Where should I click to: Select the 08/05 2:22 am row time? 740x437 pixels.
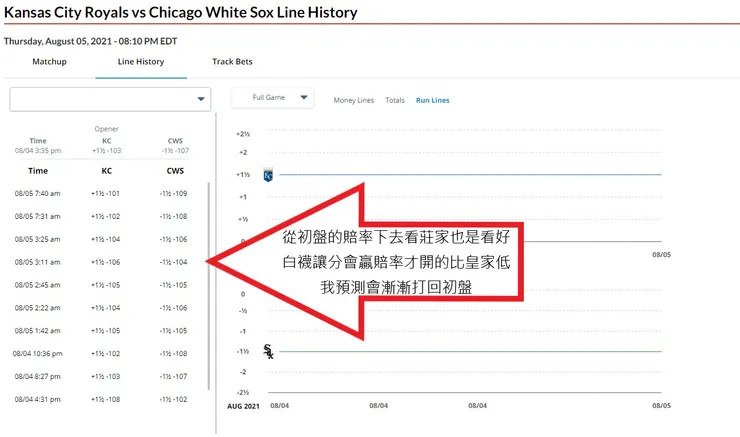(37, 308)
